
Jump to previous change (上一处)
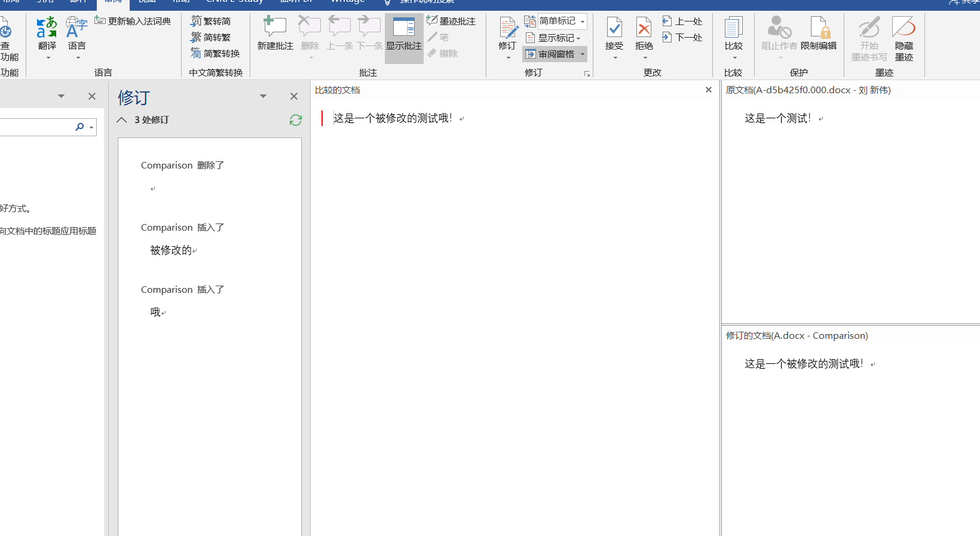(x=682, y=21)
